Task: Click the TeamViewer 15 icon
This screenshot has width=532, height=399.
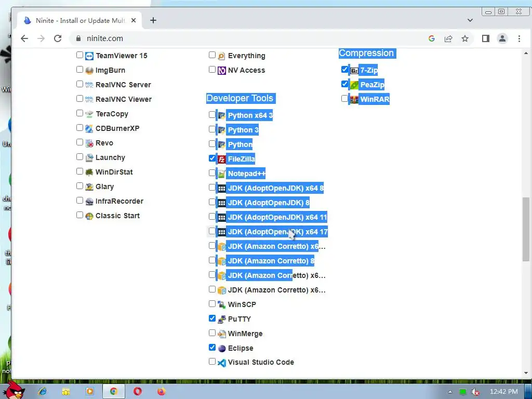Action: (x=89, y=56)
